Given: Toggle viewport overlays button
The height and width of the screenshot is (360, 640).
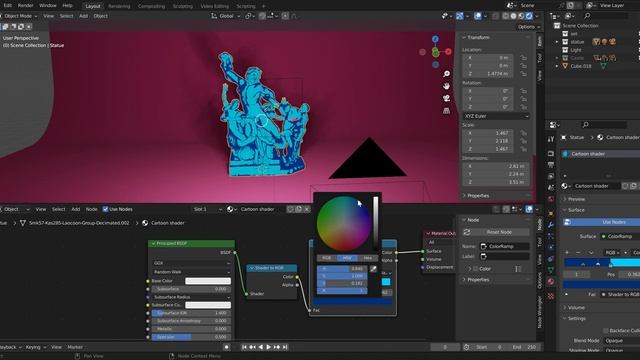Looking at the screenshot, I should (478, 16).
